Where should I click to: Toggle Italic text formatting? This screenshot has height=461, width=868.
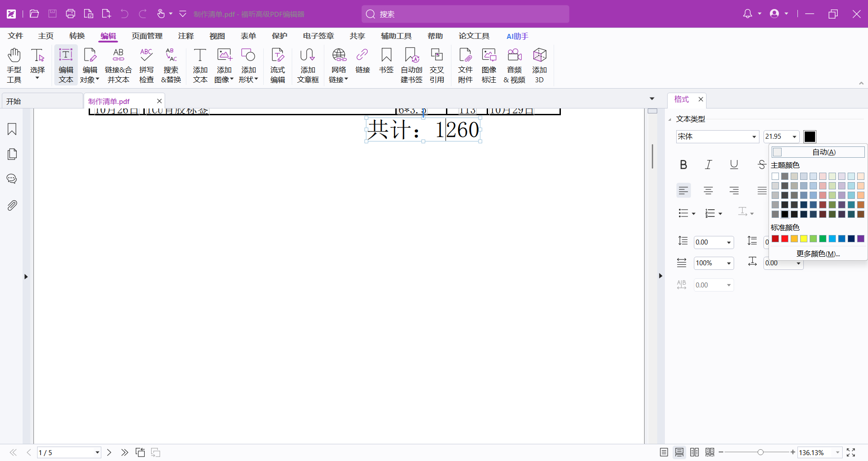[x=708, y=165]
